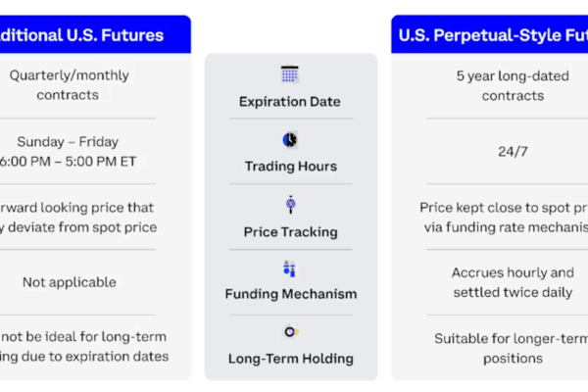The height and width of the screenshot is (392, 588).
Task: Click the calendar icon above Expiration Date
Action: pos(289,74)
